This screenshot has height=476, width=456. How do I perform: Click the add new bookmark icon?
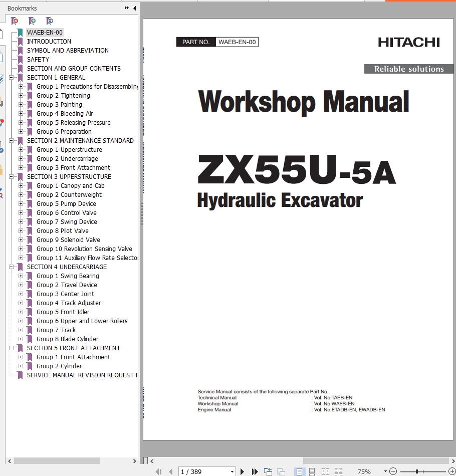pyautogui.click(x=32, y=21)
